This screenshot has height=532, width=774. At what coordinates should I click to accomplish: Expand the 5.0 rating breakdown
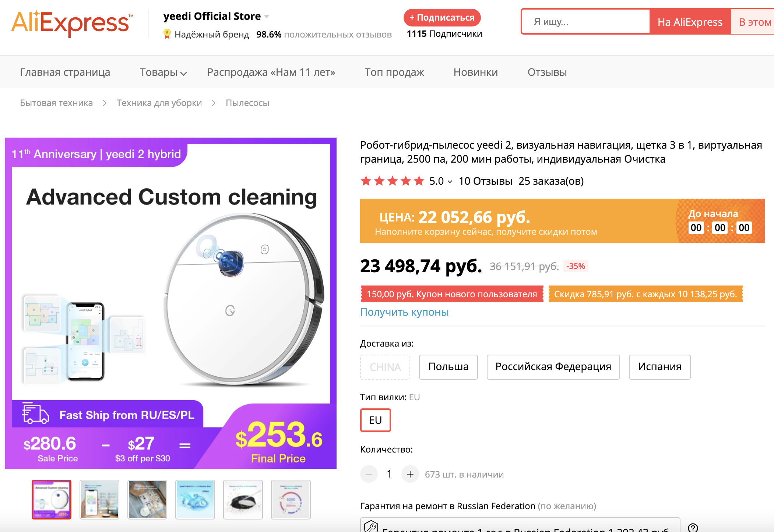pyautogui.click(x=450, y=181)
